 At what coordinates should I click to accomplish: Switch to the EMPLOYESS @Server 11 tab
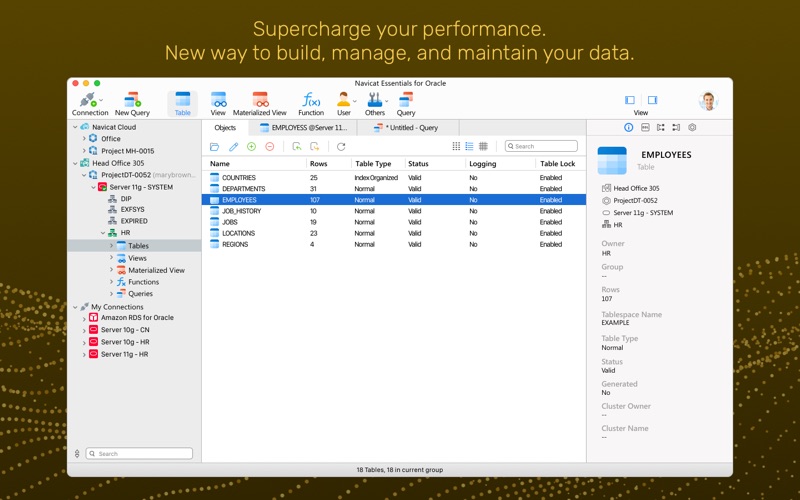point(303,128)
